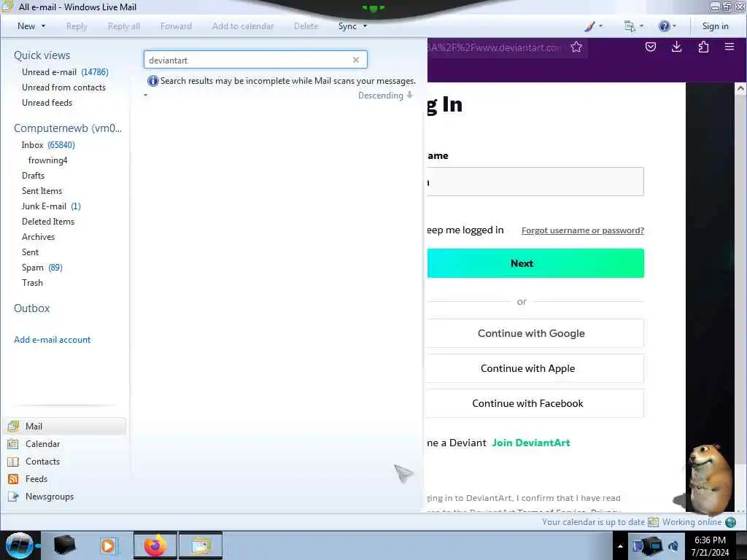Image resolution: width=747 pixels, height=560 pixels.
Task: Collapse the Computernewb account header
Action: tap(68, 128)
